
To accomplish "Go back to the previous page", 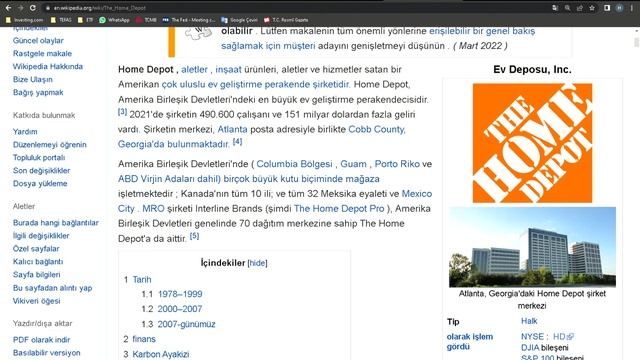I will pos(8,8).
